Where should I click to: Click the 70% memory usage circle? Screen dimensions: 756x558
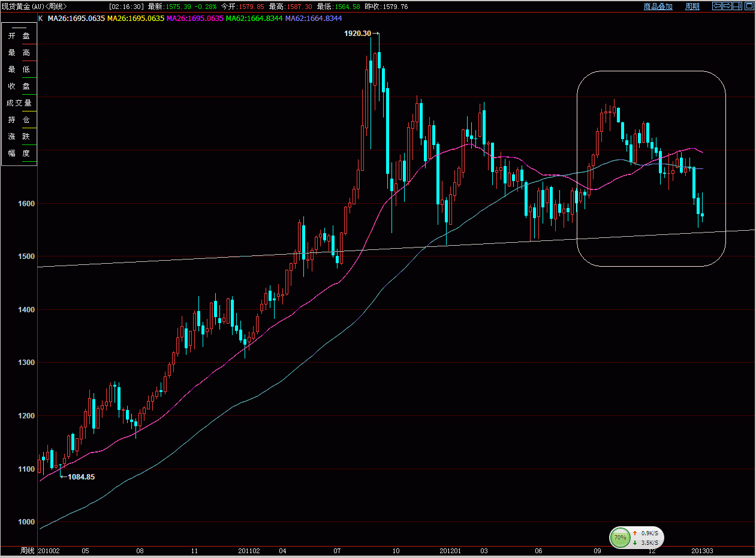click(x=620, y=538)
